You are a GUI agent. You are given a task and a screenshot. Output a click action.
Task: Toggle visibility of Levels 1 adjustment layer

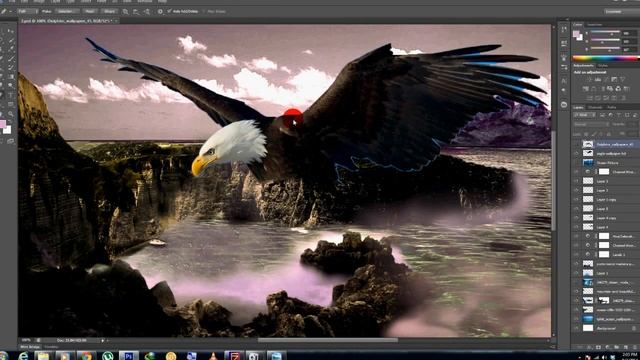tap(576, 254)
